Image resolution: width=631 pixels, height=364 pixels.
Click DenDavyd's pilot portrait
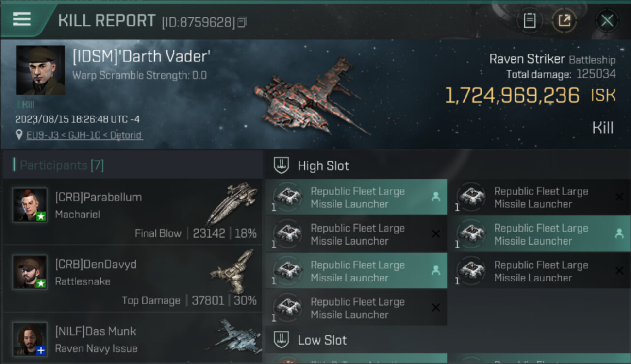point(30,272)
